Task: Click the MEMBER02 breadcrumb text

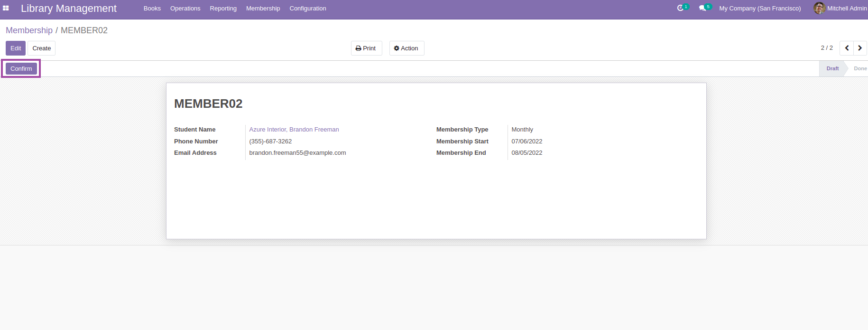Action: 84,30
